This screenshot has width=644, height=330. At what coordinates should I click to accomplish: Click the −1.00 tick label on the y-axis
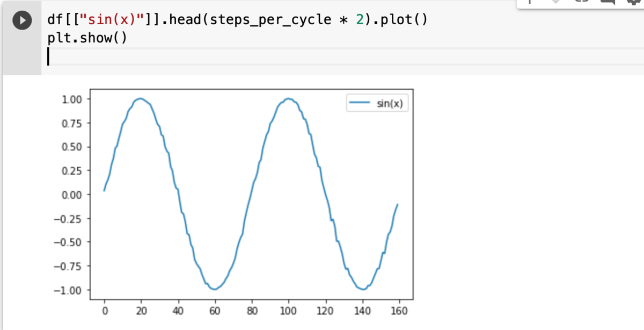point(69,290)
